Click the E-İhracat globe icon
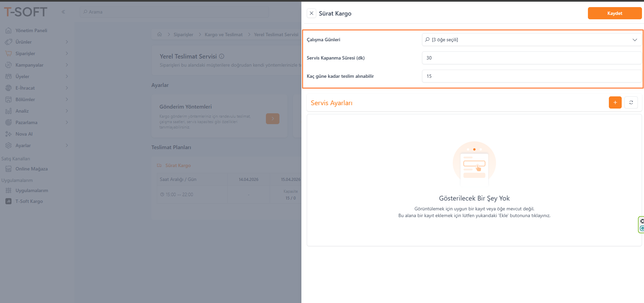 coord(8,88)
